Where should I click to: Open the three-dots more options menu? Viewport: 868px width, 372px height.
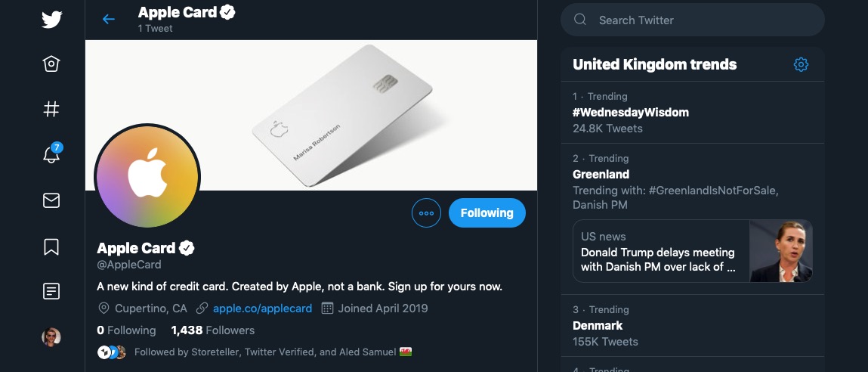click(426, 213)
